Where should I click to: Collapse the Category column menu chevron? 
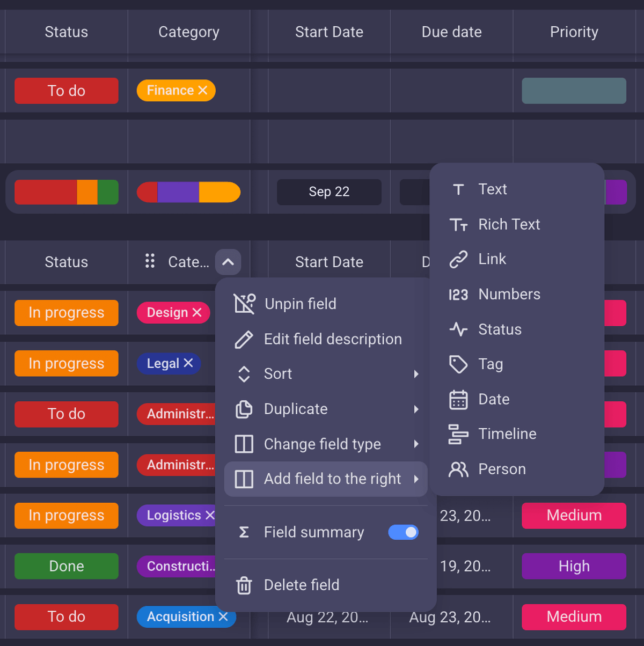pyautogui.click(x=228, y=262)
